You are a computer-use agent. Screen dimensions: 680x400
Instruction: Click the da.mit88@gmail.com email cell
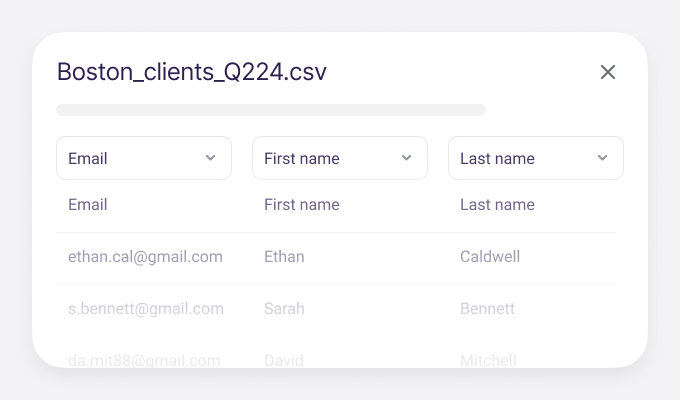(144, 359)
